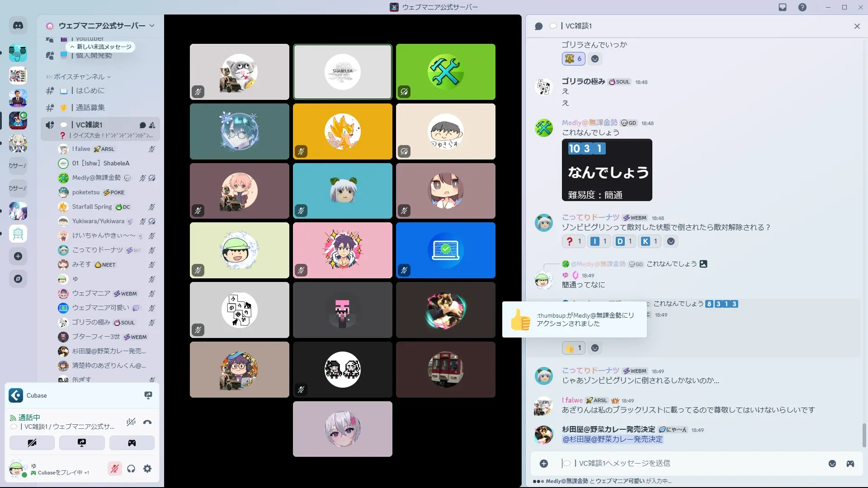Click the add a server plus icon
This screenshot has width=868, height=488.
18,256
